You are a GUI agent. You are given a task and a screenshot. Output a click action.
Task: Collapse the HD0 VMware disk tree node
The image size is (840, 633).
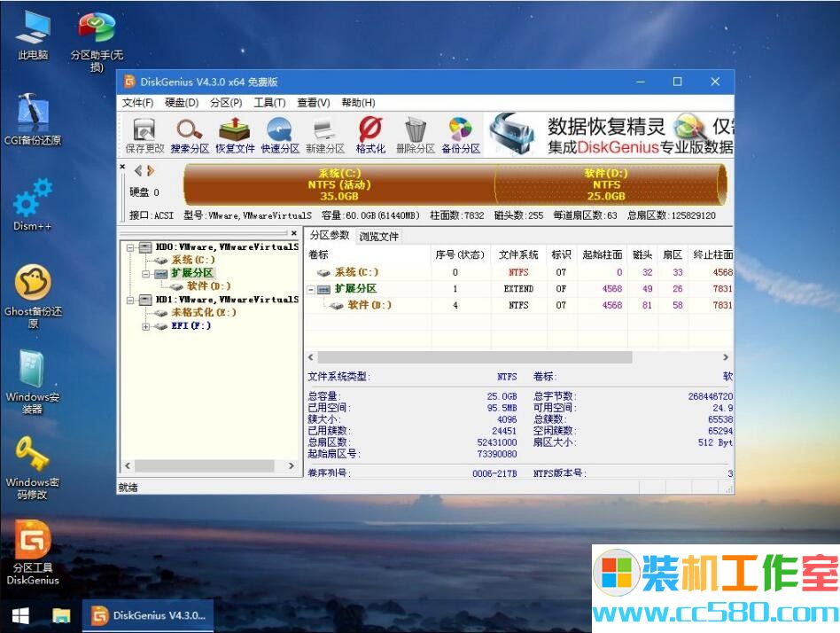point(130,247)
